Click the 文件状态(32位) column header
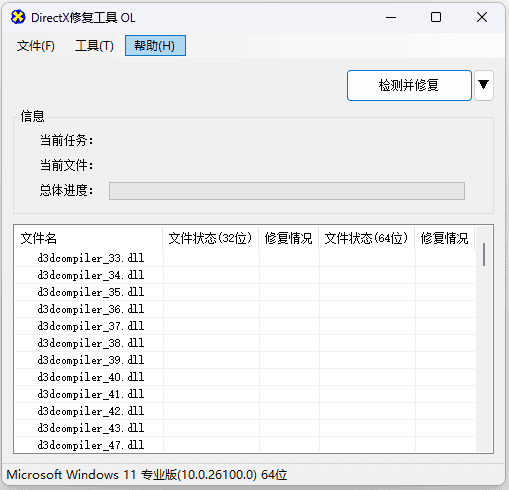The image size is (509, 490). click(x=211, y=238)
